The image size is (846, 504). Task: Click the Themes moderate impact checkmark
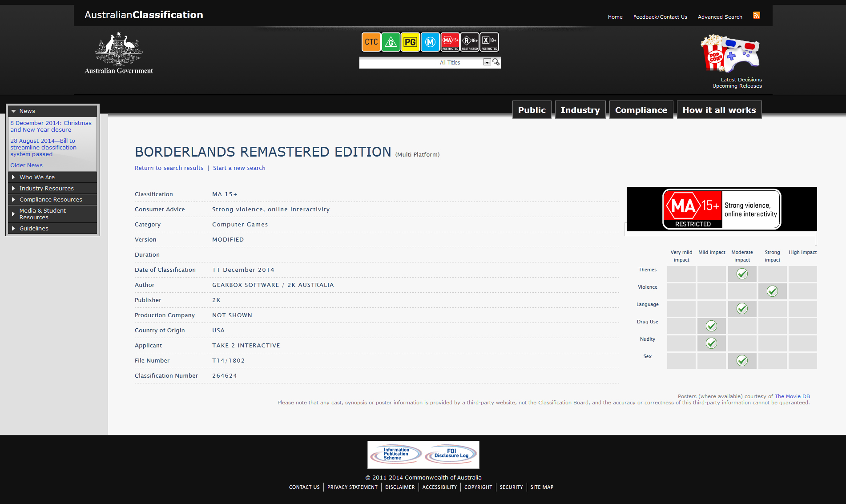click(742, 274)
